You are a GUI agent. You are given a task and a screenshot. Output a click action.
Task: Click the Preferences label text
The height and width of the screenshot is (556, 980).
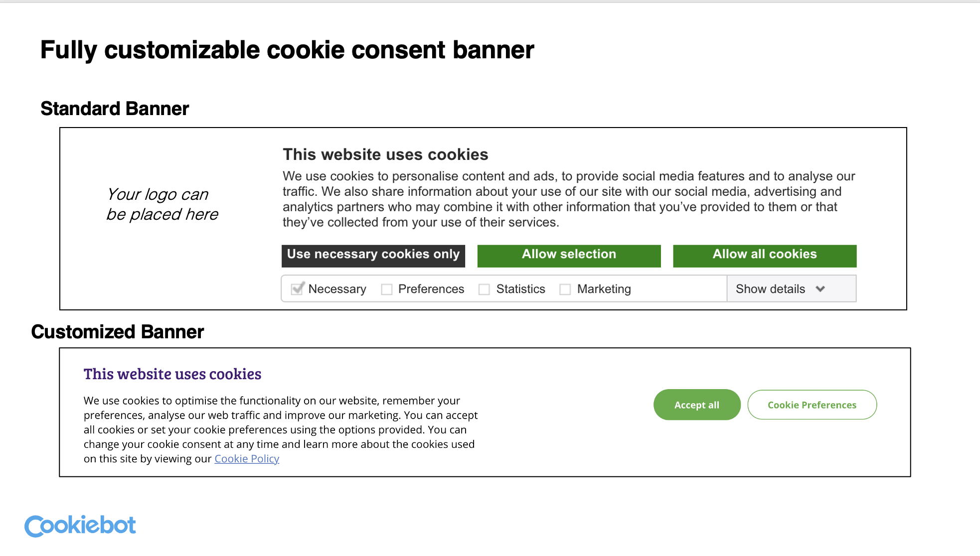431,289
